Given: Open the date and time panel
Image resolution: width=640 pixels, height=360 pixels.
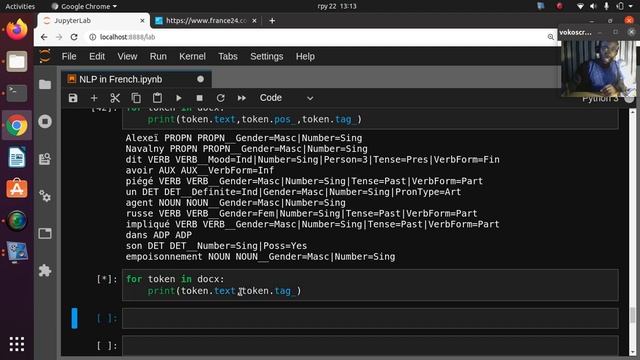Looking at the screenshot, I should tap(337, 6).
